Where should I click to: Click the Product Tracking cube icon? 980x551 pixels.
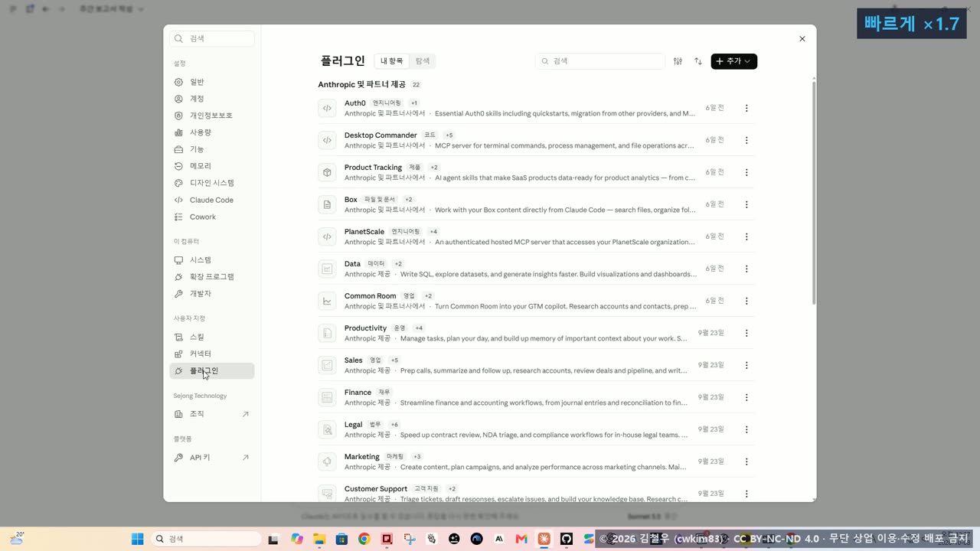[x=327, y=172]
